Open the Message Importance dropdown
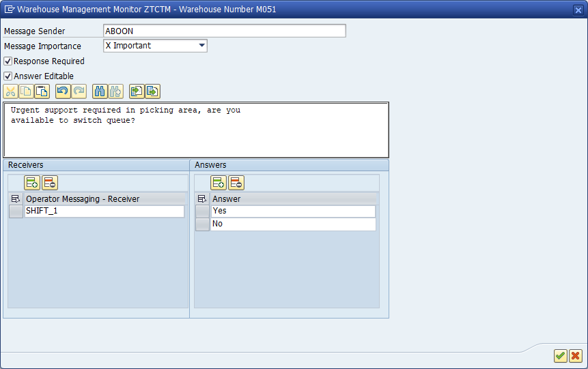 201,46
